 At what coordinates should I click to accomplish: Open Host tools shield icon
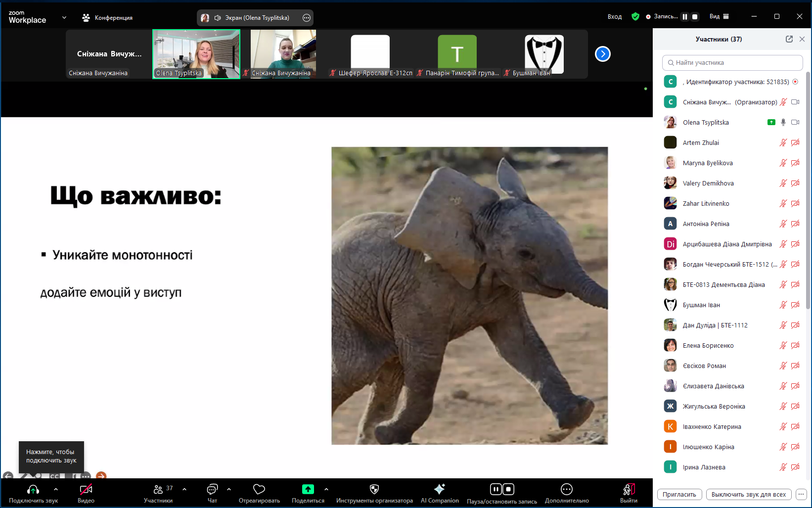pos(374,489)
